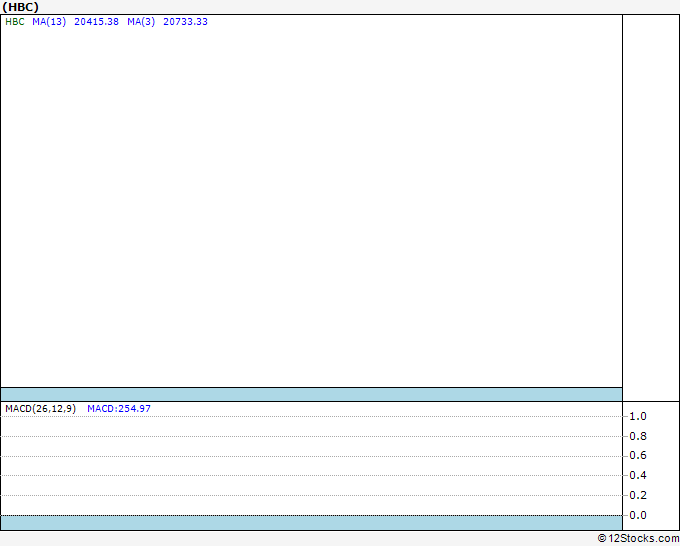Viewport: 680px width, 546px height.
Task: Click the 12Stocks.com copyright text
Action: pos(638,538)
